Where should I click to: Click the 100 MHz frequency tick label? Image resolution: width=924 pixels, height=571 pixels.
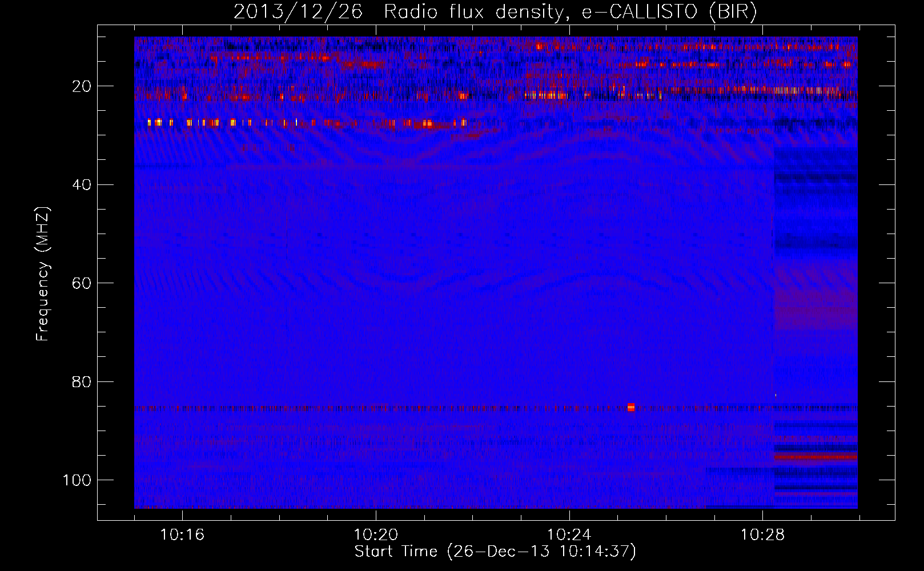77,480
